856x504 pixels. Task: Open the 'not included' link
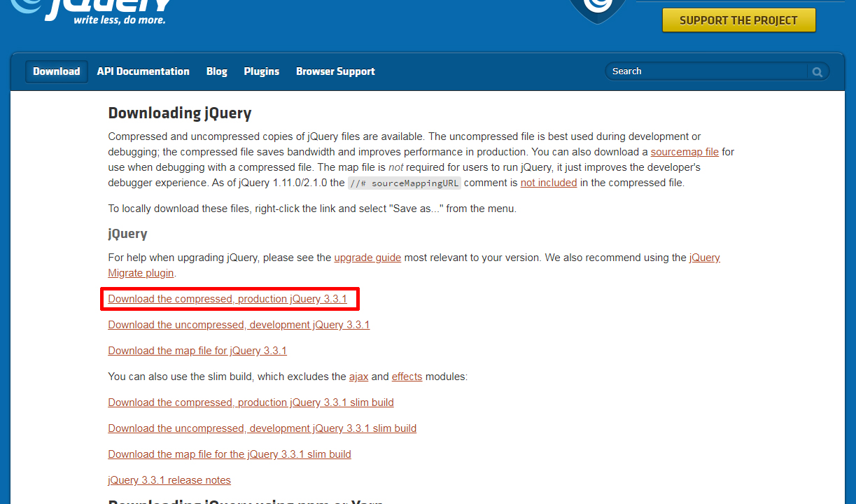(x=549, y=183)
